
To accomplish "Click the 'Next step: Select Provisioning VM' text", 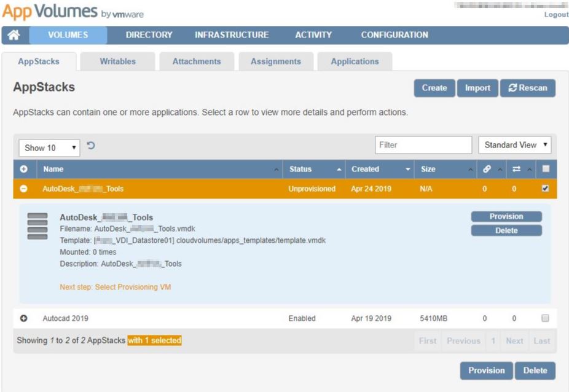I will click(x=116, y=287).
